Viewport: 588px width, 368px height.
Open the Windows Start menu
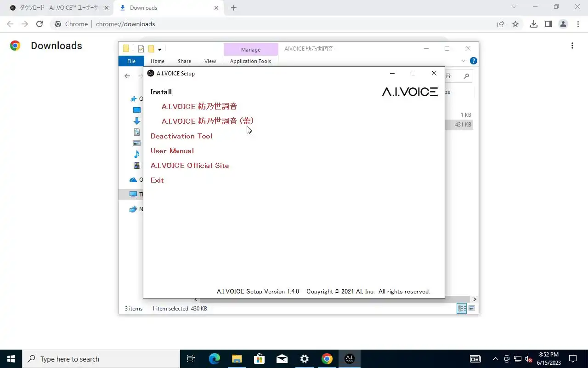coord(11,359)
